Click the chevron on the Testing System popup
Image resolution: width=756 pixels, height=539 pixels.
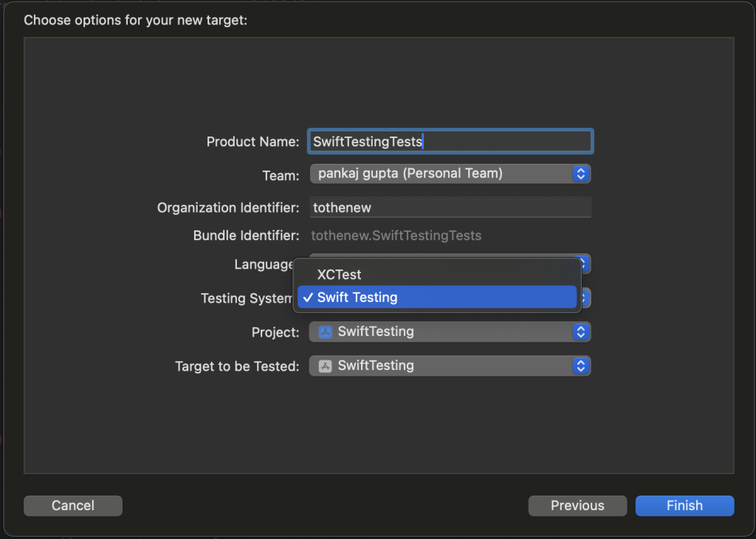coord(583,298)
